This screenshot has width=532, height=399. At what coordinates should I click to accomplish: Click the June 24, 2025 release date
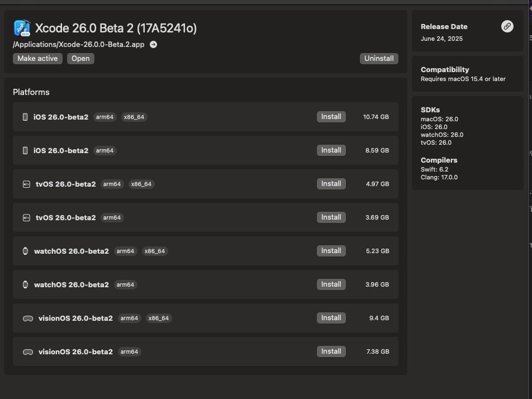(x=441, y=39)
